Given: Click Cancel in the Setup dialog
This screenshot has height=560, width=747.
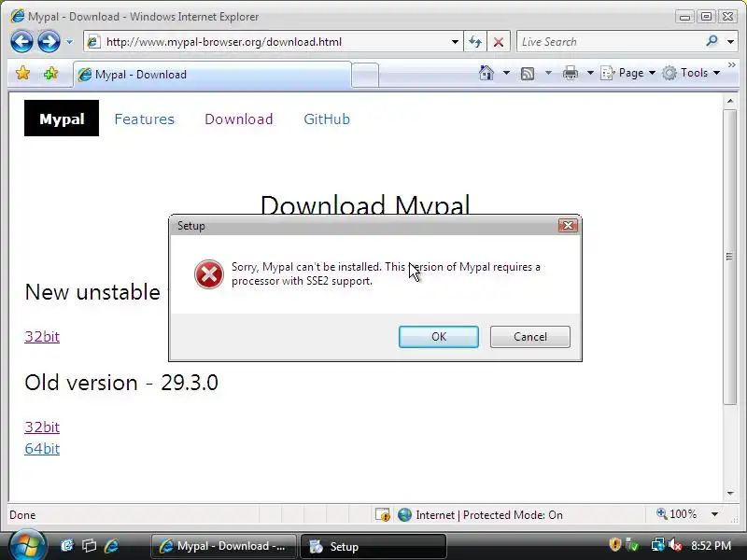Looking at the screenshot, I should click(530, 337).
